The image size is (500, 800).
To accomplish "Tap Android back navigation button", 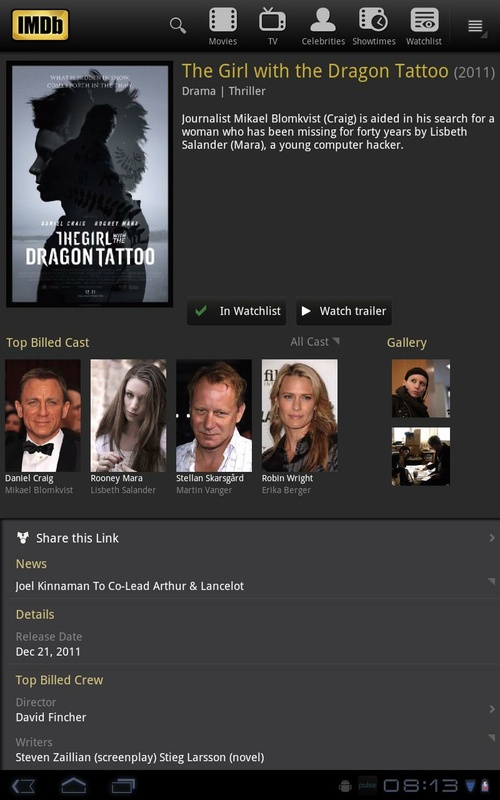I will click(23, 786).
